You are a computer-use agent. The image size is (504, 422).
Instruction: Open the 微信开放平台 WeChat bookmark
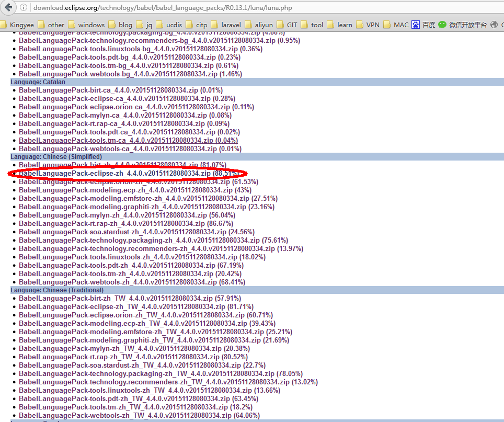click(x=463, y=25)
